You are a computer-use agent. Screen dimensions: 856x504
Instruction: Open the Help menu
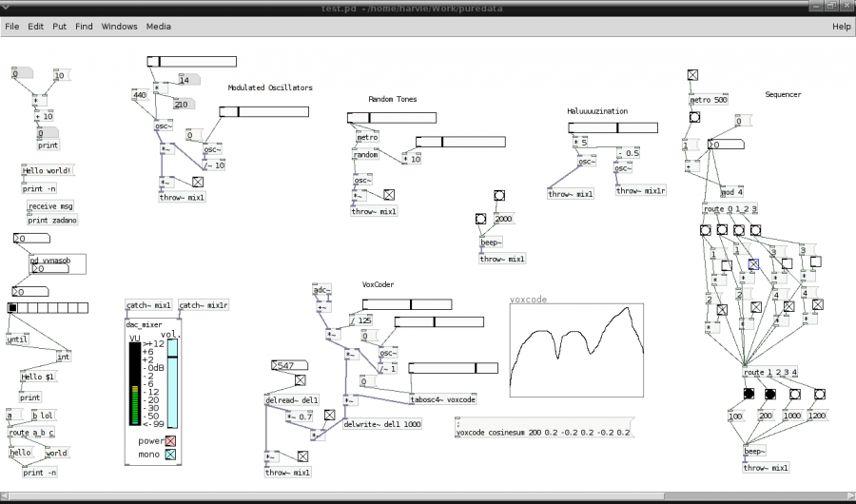click(x=841, y=27)
